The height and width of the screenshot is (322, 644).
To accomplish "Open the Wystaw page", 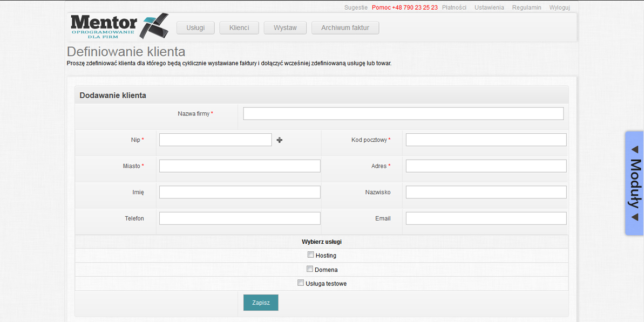I will point(285,28).
